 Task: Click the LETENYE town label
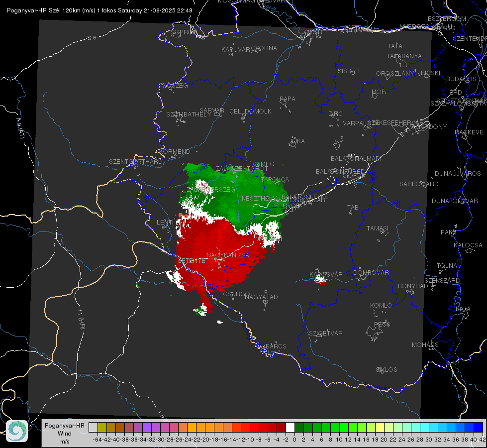(192, 261)
